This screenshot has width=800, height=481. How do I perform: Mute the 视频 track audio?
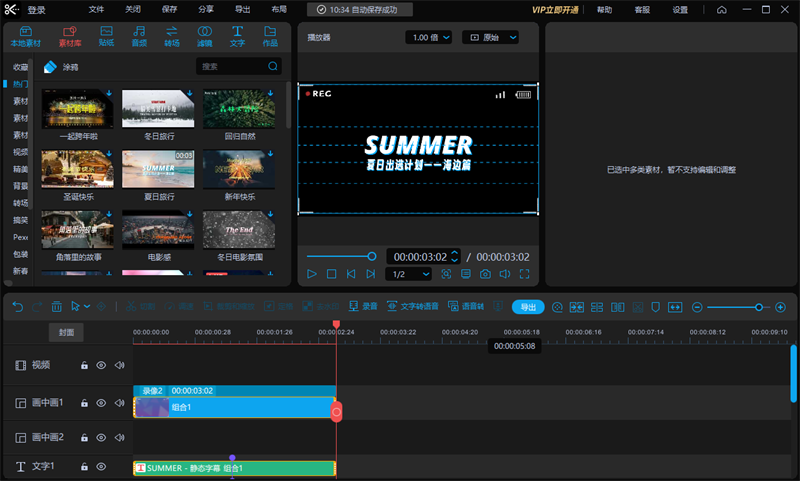119,366
